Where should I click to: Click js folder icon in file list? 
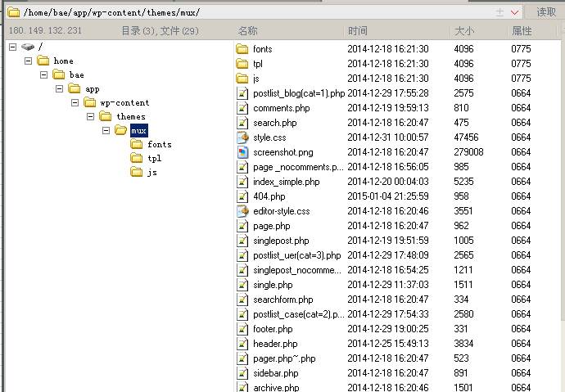point(242,79)
